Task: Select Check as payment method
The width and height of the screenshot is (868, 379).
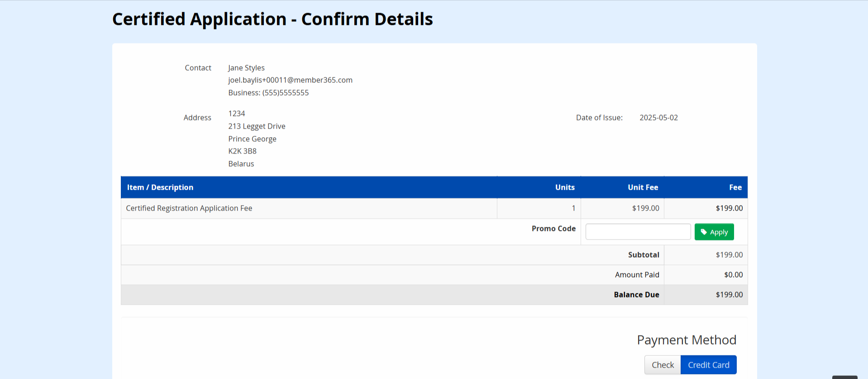Action: [x=663, y=365]
